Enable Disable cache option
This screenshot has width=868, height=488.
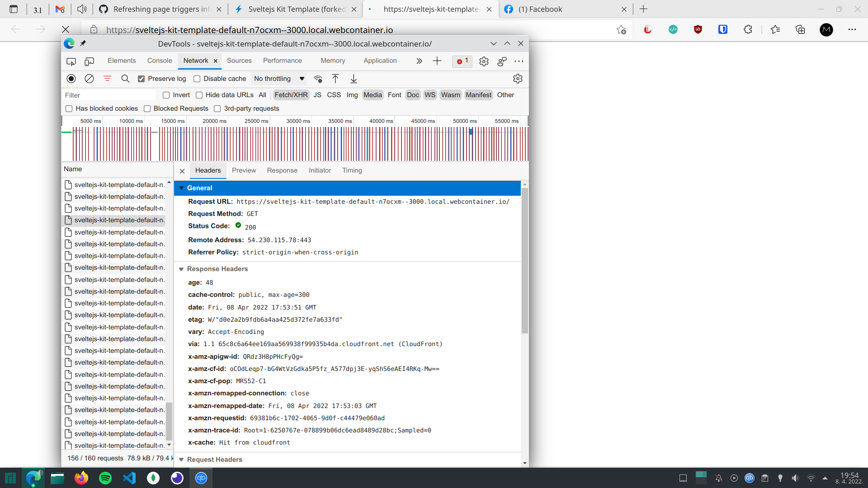pos(197,79)
